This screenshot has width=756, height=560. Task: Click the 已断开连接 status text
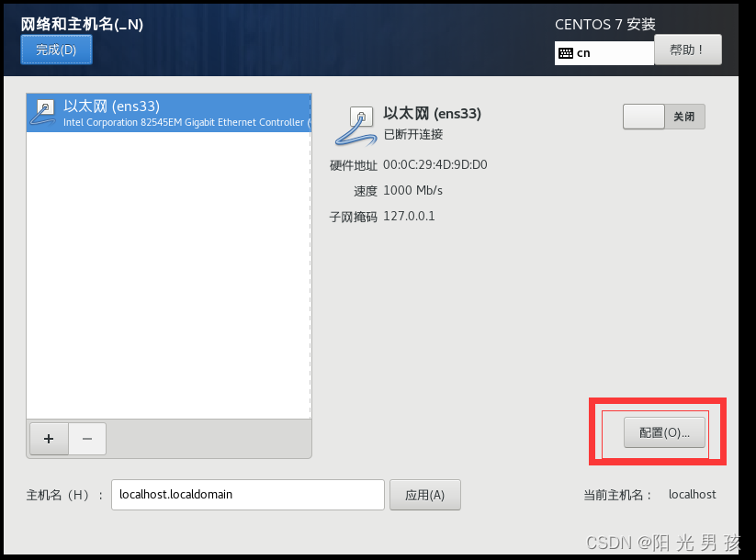[x=413, y=134]
